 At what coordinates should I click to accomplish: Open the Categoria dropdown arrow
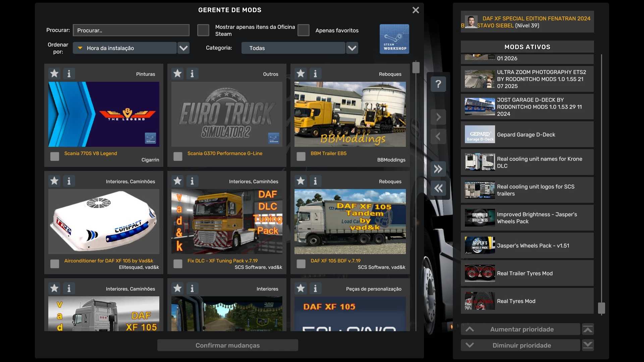click(352, 48)
